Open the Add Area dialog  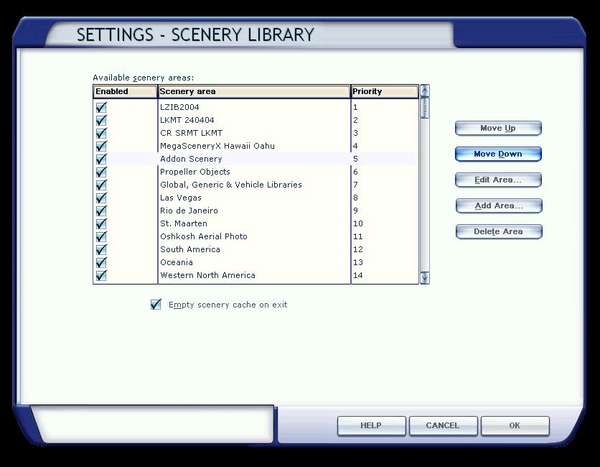(x=499, y=206)
